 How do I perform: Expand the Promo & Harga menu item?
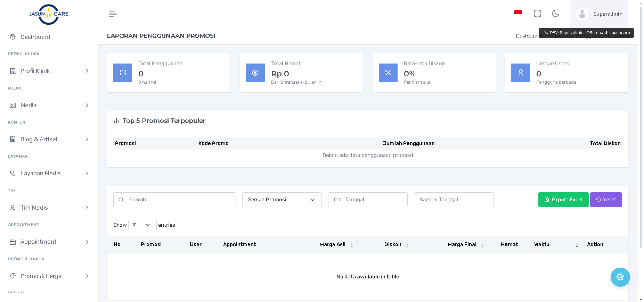click(x=49, y=276)
